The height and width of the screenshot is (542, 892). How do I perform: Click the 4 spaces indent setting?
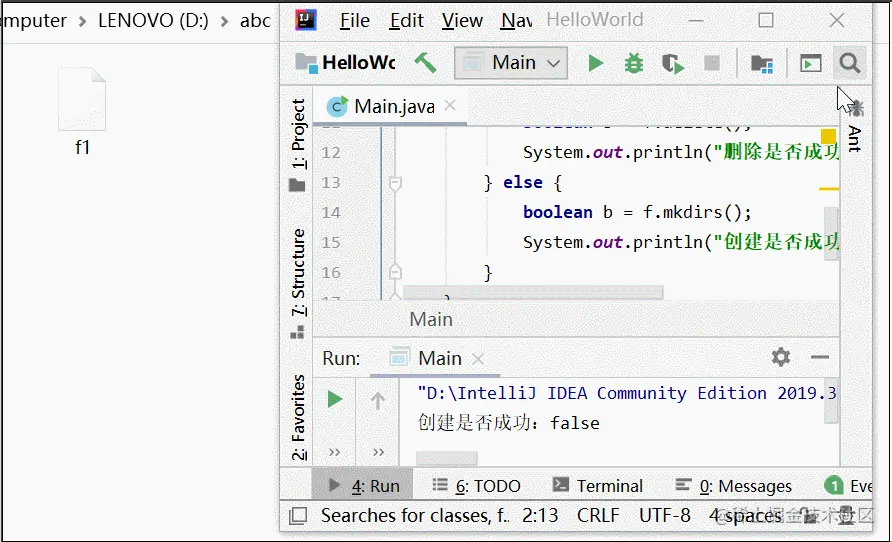[x=746, y=515]
